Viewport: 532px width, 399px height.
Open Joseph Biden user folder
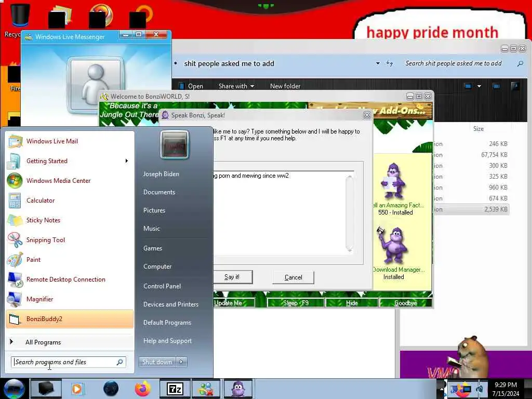click(161, 174)
